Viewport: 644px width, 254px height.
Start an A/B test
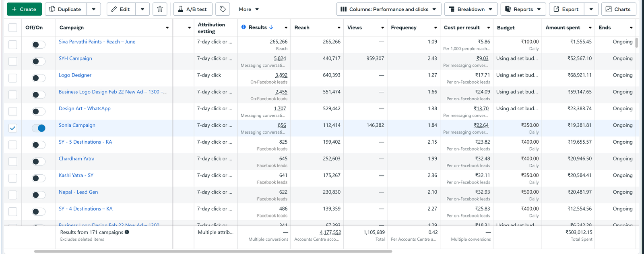click(x=192, y=9)
